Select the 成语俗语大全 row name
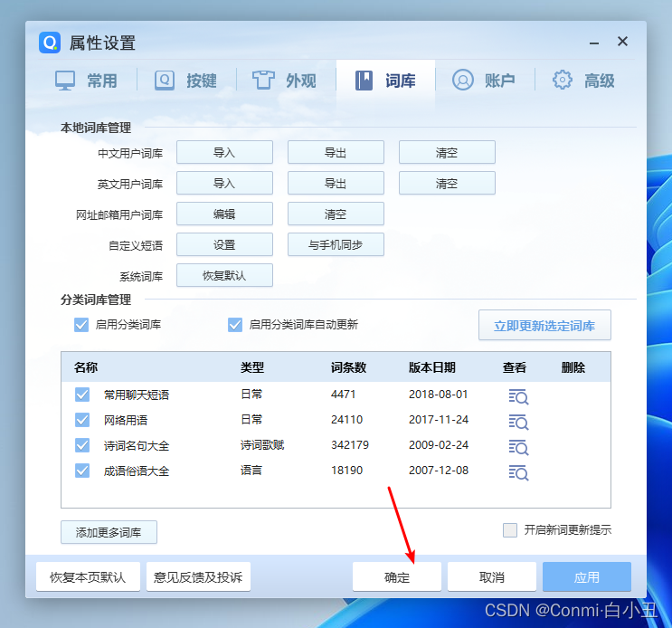Viewport: 672px width, 628px height. point(137,471)
